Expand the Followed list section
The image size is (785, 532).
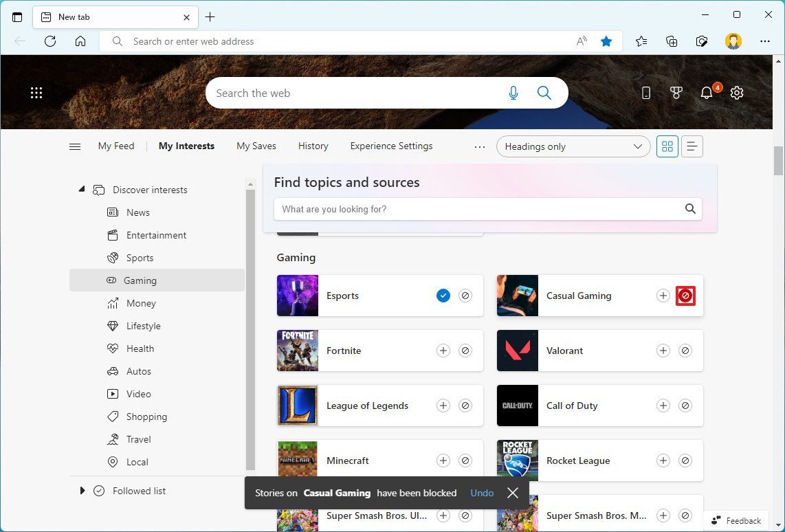pyautogui.click(x=82, y=490)
